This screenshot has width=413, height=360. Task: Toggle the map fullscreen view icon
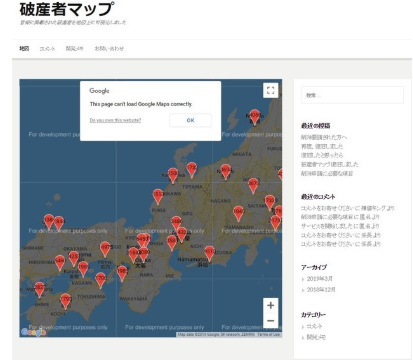[x=270, y=90]
